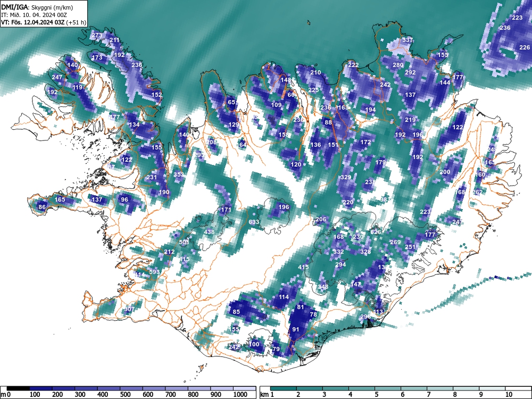
Task: Click the map value '294'
Action: [x=340, y=264]
